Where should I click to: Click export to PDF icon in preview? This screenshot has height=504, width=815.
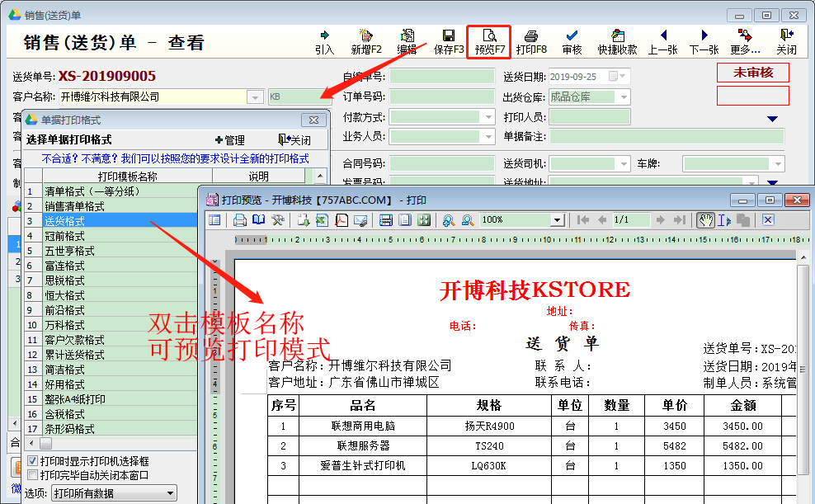pos(341,219)
